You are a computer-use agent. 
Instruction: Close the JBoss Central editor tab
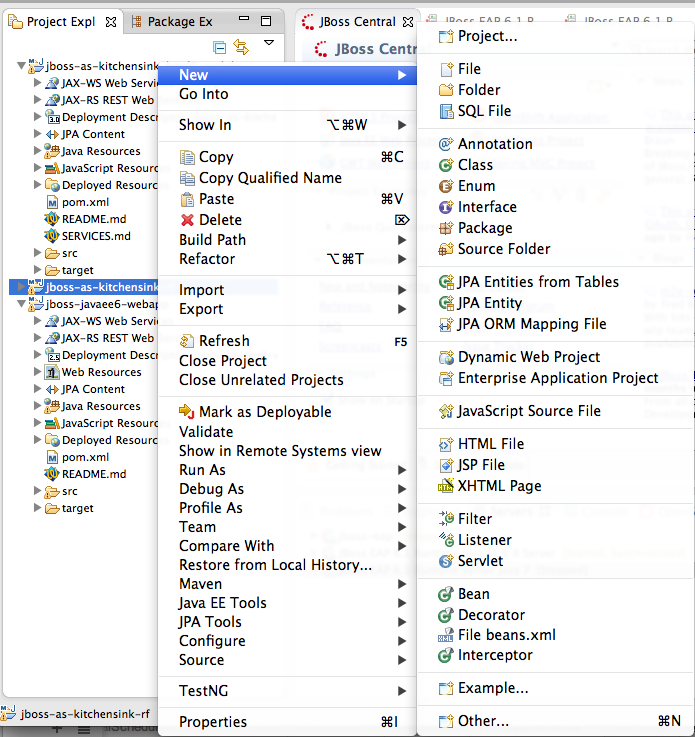(408, 22)
